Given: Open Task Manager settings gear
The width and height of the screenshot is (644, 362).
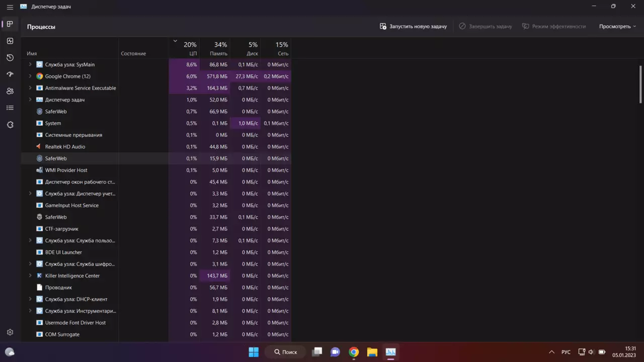Looking at the screenshot, I should pos(10,332).
